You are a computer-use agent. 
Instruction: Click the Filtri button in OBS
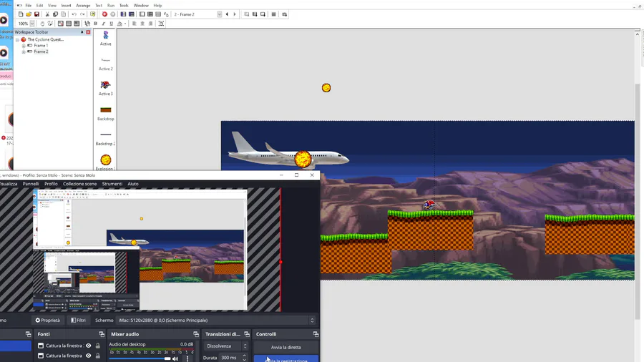point(78,320)
